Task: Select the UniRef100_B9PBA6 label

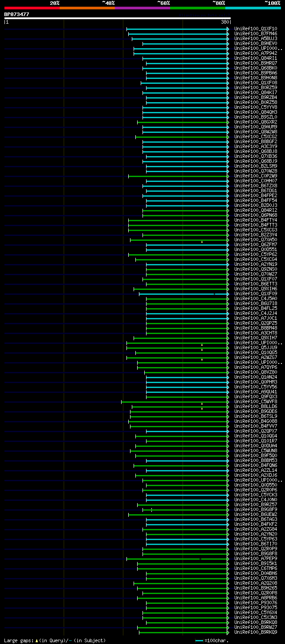Action: click(x=256, y=73)
